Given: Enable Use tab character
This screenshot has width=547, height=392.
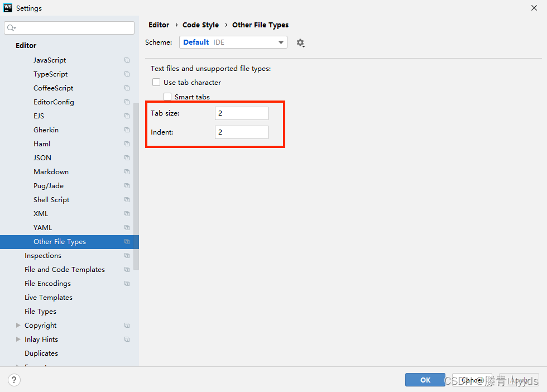Looking at the screenshot, I should point(156,82).
